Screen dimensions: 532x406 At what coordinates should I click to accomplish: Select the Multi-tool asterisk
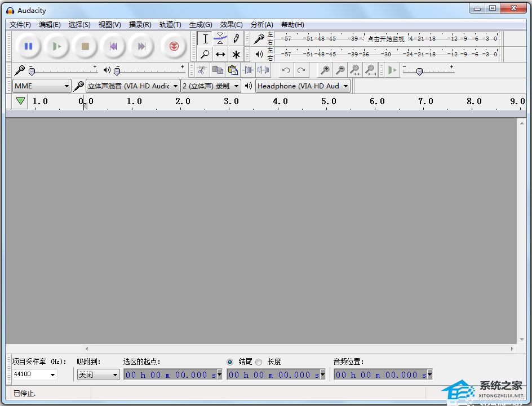236,54
